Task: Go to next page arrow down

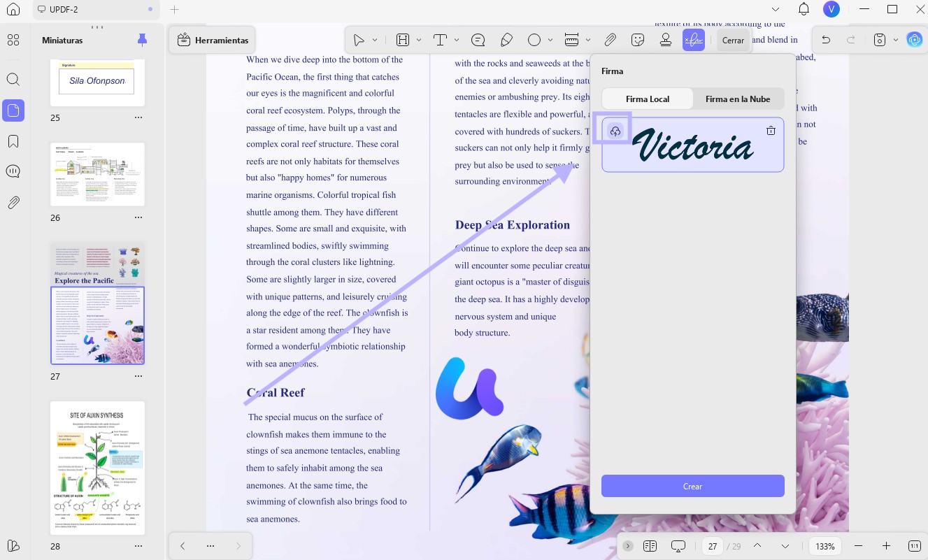Action: click(x=785, y=546)
